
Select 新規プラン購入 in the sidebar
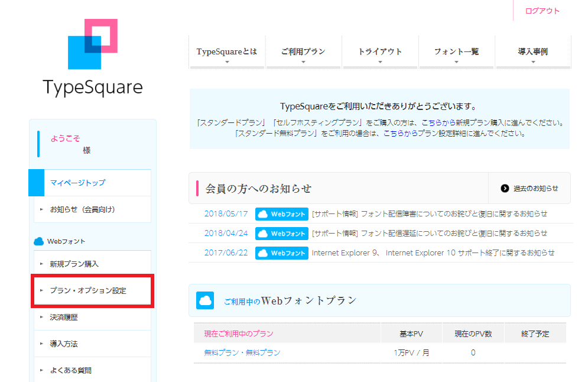[93, 264]
